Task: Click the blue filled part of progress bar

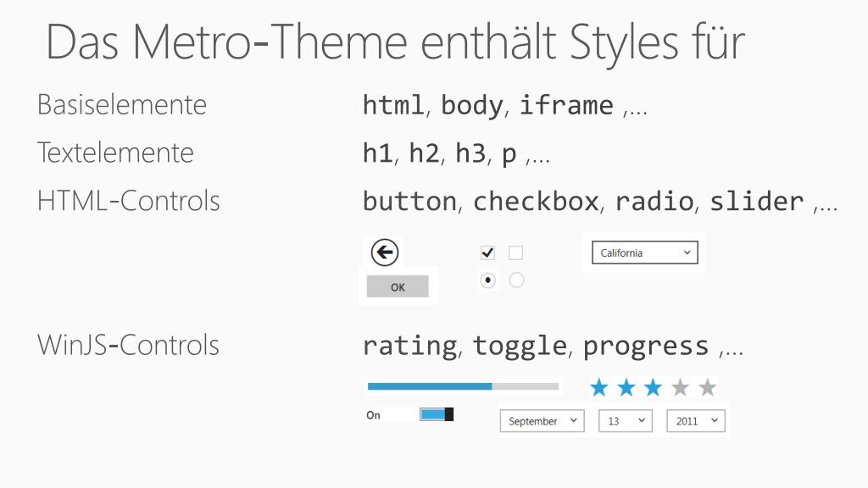Action: 430,386
